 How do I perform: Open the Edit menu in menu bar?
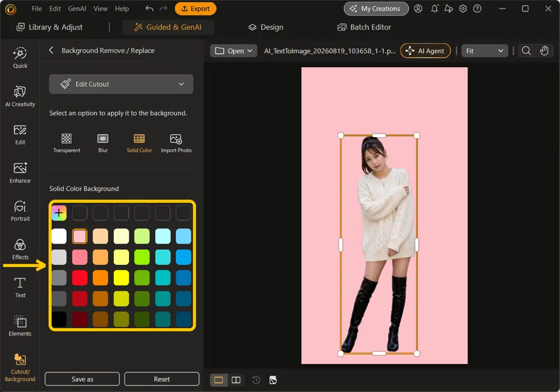pyautogui.click(x=55, y=8)
